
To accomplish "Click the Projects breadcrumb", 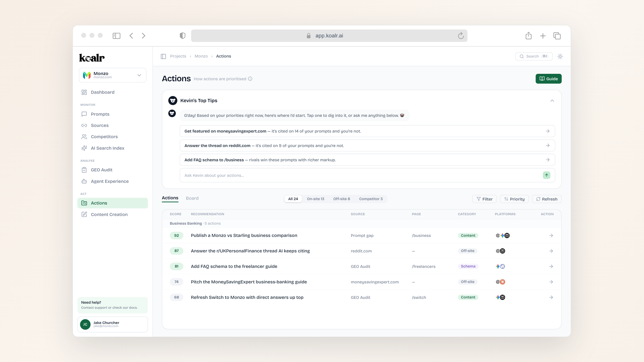I will 178,56.
